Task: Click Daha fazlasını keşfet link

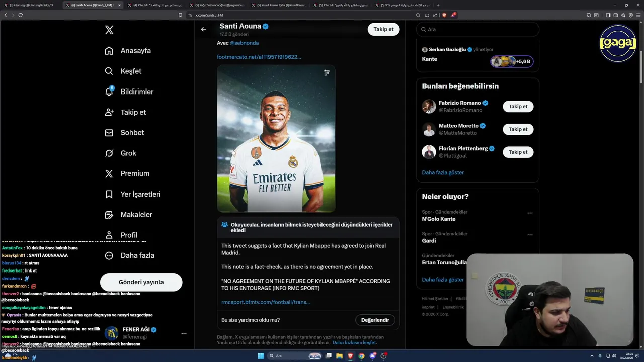Action: [354, 343]
